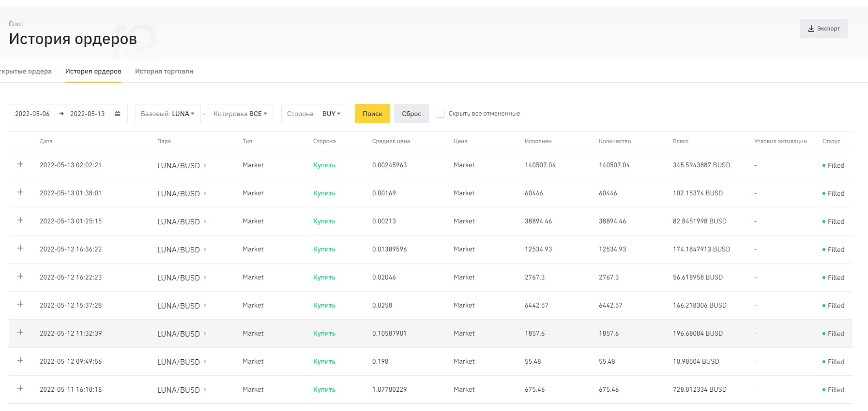Open LUNA/BUSD pair link in 16:36:22 row
This screenshot has height=411, width=868.
182,250
